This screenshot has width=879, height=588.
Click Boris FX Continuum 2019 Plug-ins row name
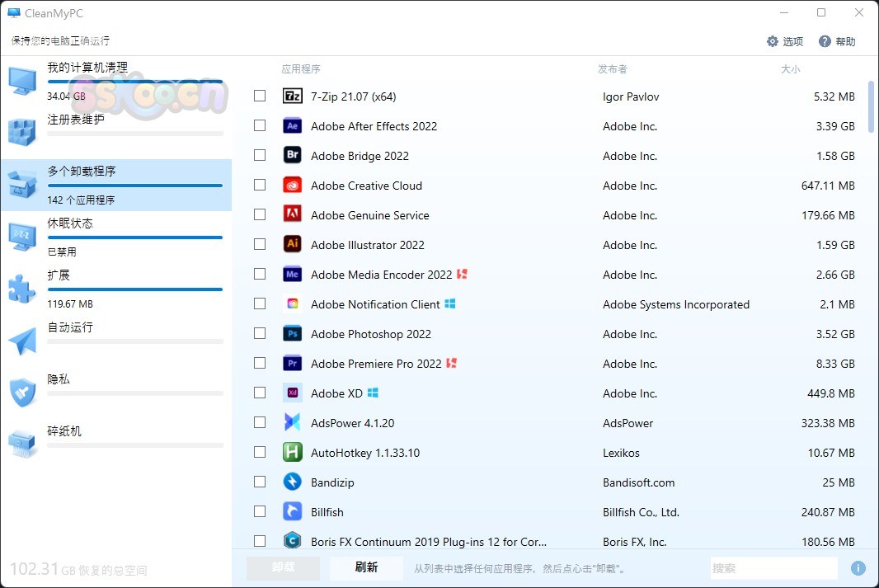coord(429,542)
